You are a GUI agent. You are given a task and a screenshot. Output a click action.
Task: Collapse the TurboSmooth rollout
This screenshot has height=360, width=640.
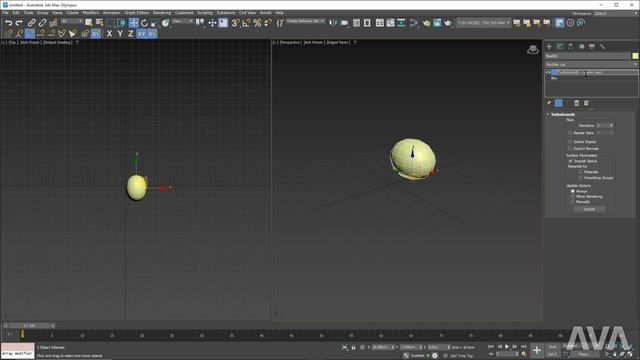point(548,114)
